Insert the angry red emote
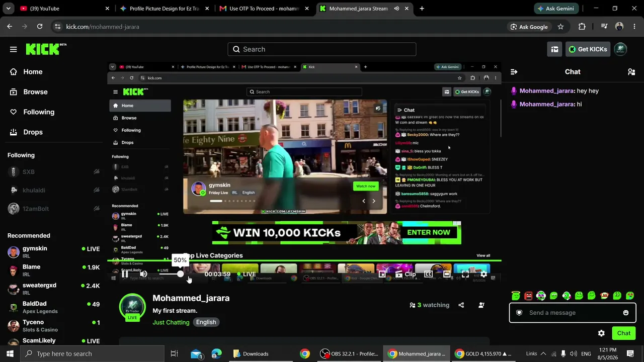 pyautogui.click(x=528, y=296)
